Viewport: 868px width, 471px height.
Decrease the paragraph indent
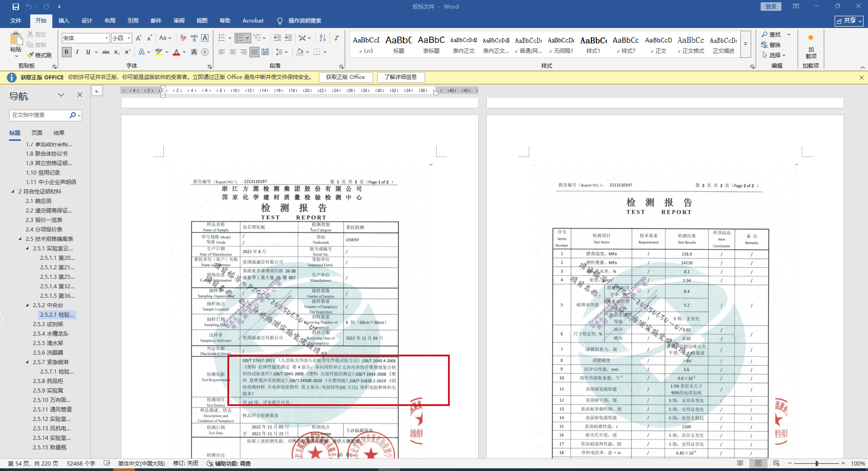[277, 38]
